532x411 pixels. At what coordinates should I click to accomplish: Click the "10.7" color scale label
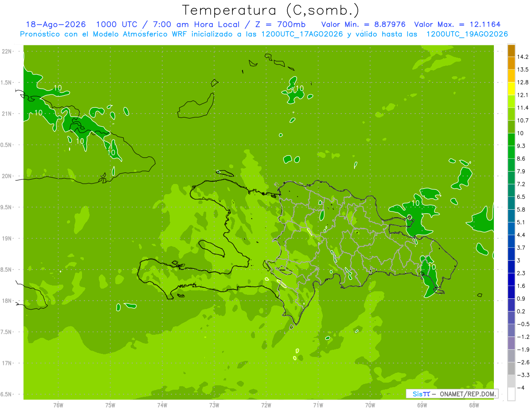tap(523, 121)
